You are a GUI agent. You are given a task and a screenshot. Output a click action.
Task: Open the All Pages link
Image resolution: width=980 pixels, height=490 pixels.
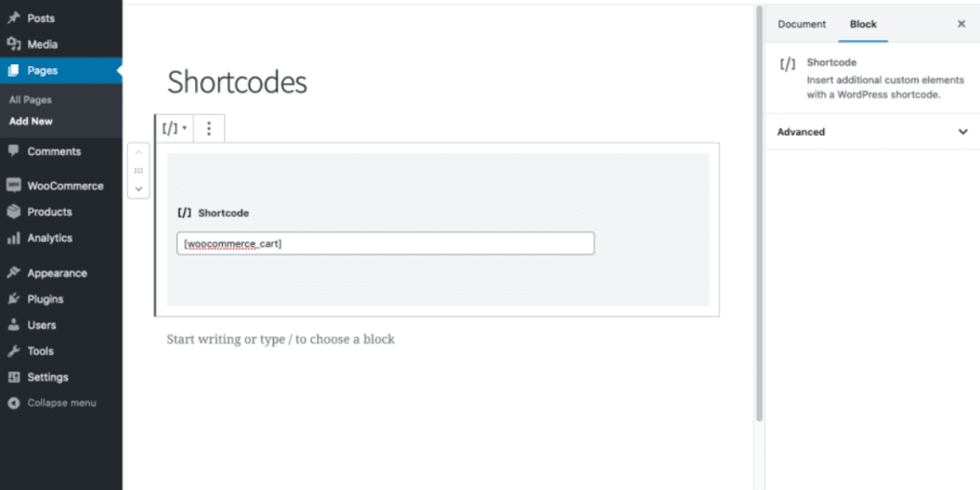[31, 100]
